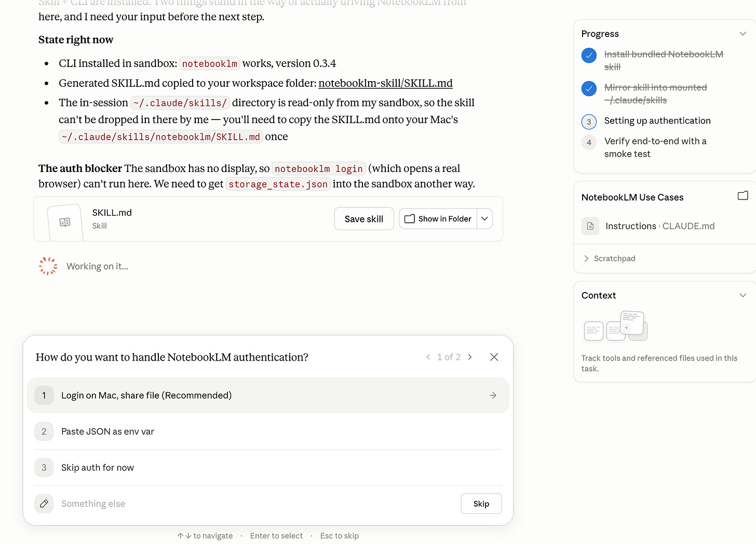Open folder icon beside NotebookLM Use Cases
Image resolution: width=756 pixels, height=544 pixels.
[x=743, y=196]
